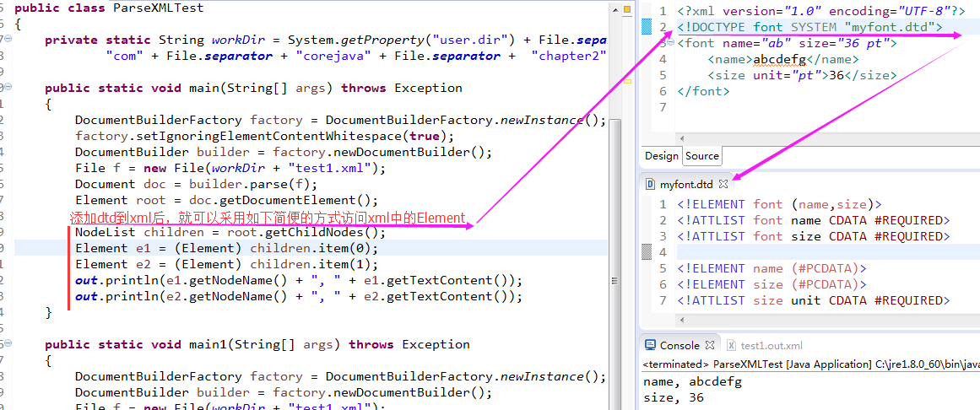Click the "NodeList children" code line

(230, 233)
